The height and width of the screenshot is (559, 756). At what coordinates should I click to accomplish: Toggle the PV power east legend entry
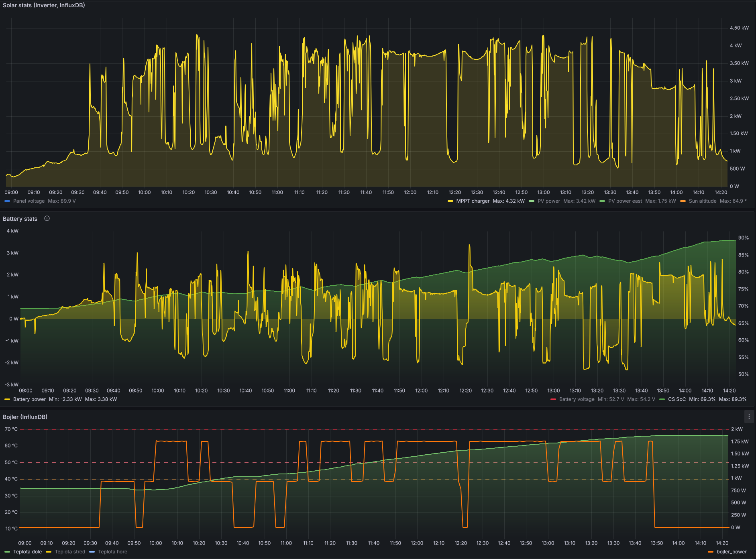625,201
